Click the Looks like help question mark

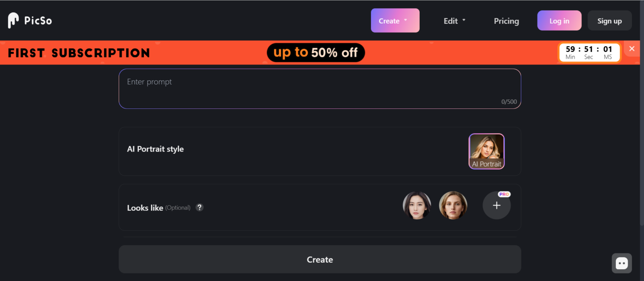point(200,207)
